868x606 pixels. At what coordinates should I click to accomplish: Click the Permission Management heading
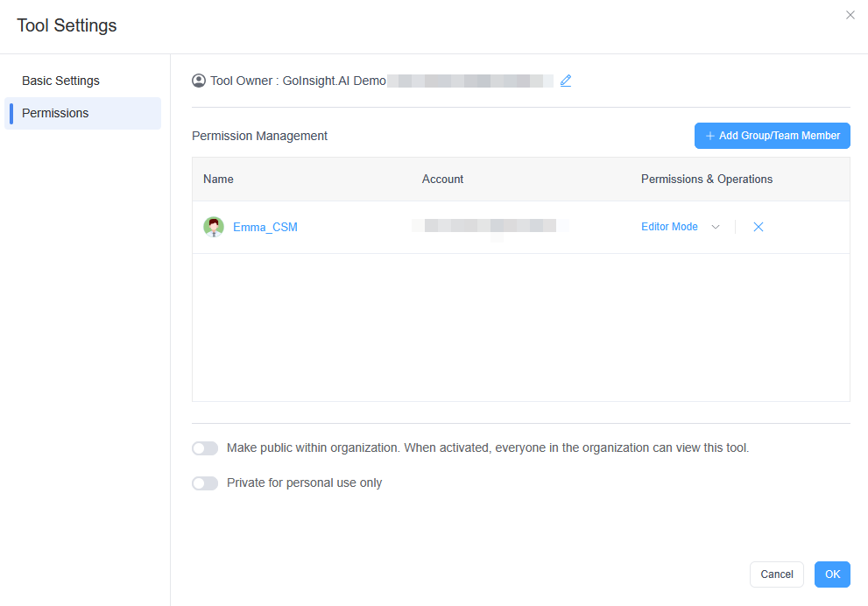click(259, 136)
